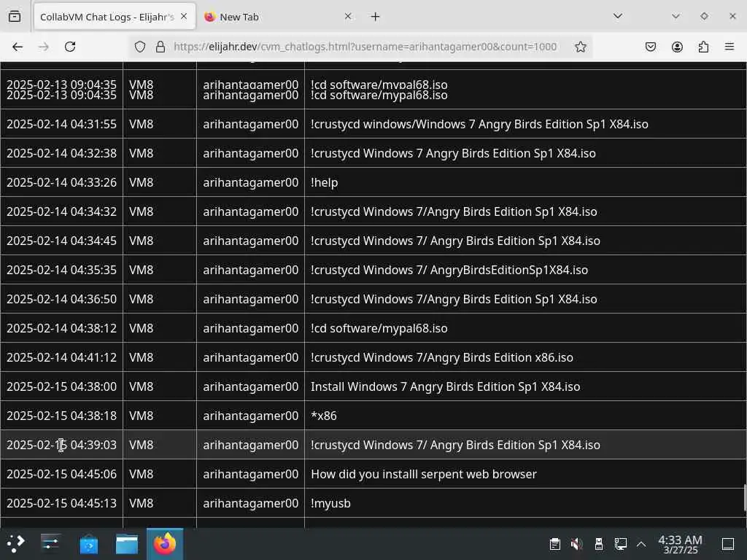Click the page's vertical scrollbar thumb
Screen dimensions: 747x560
pos(744,498)
